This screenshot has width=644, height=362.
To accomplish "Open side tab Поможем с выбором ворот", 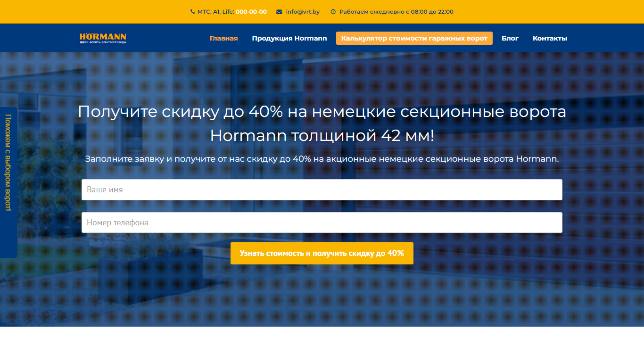I will tap(8, 182).
